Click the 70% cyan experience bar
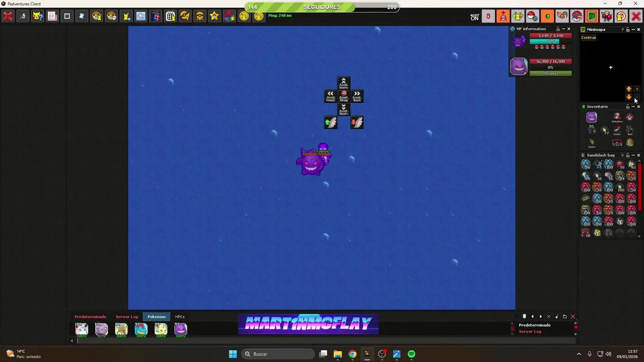This screenshot has width=644, height=362. (550, 42)
